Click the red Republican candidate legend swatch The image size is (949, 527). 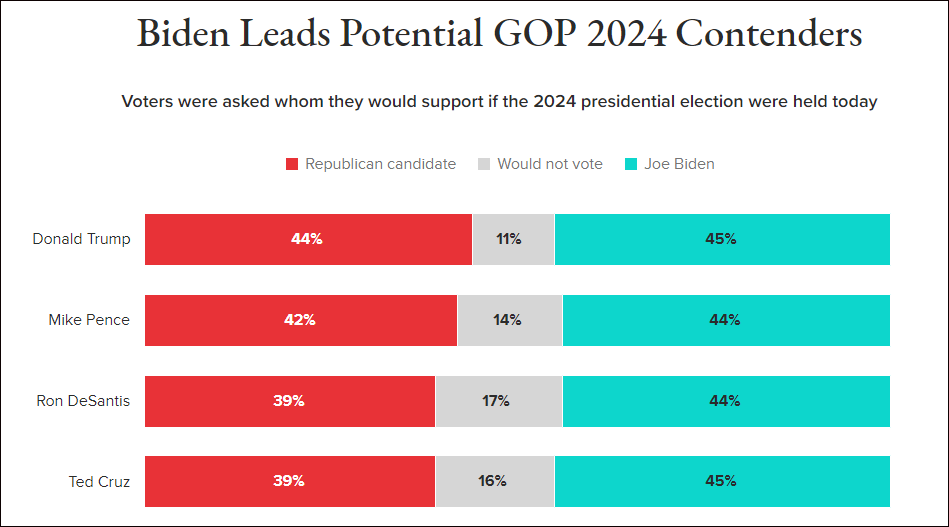(x=292, y=164)
